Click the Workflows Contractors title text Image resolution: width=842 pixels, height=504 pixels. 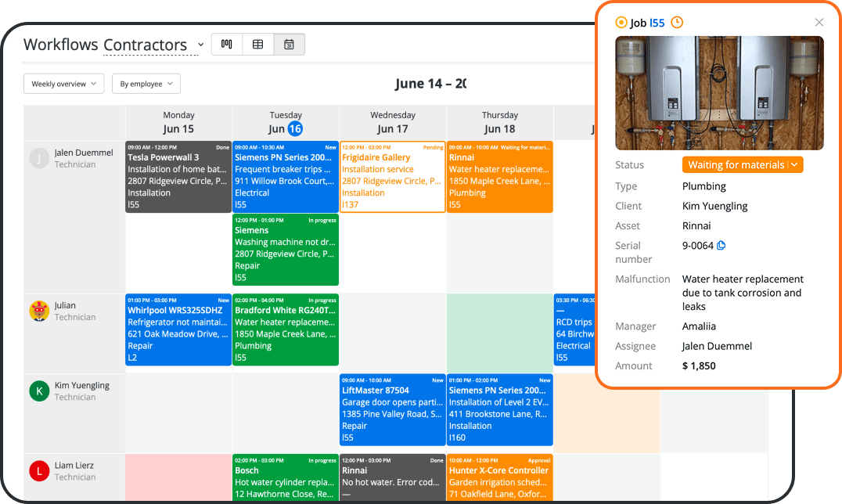[x=105, y=45]
